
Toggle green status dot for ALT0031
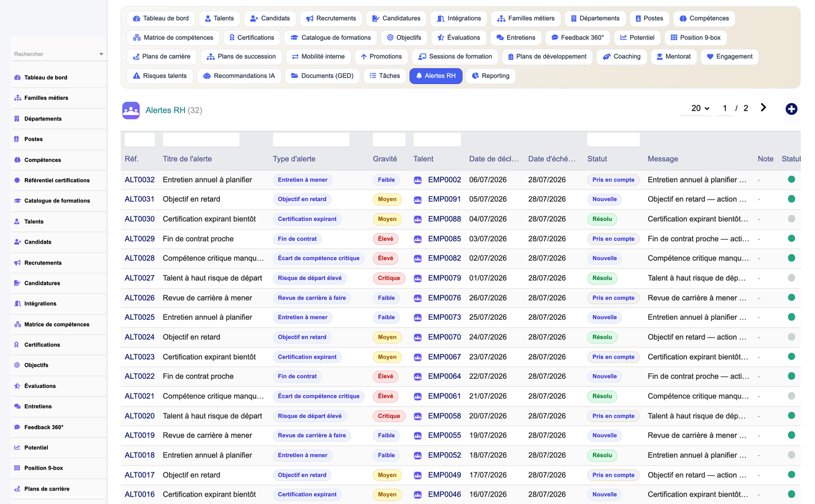(x=791, y=199)
